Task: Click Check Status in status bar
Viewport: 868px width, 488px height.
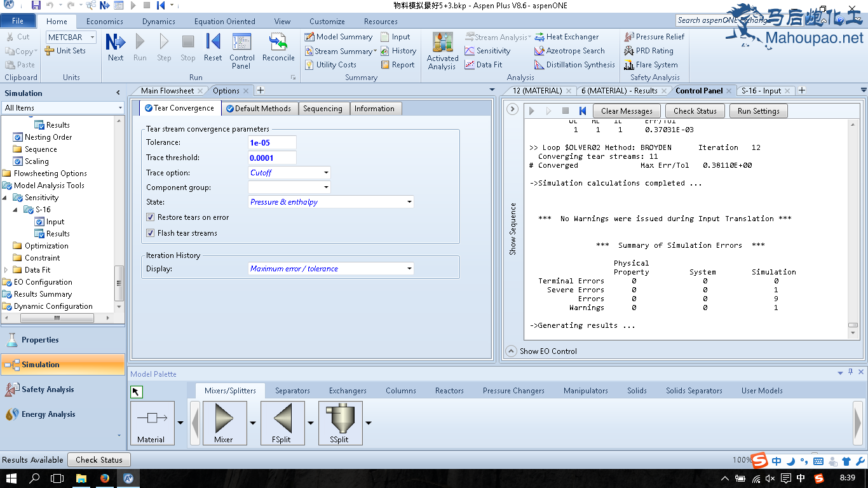Action: tap(99, 460)
